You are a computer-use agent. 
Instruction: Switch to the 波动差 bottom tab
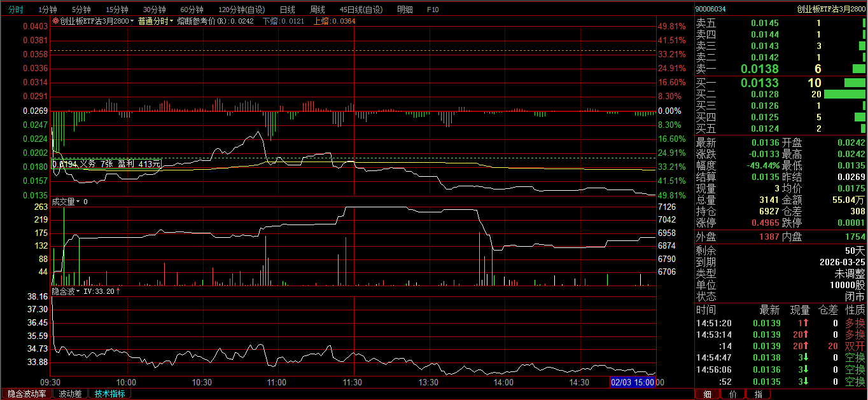[70, 394]
